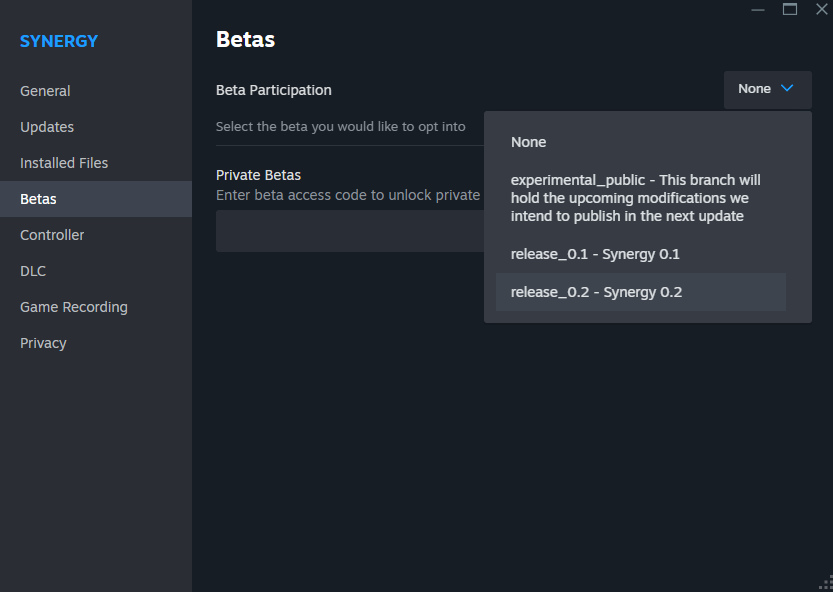Click the blue chevron next to None

point(787,88)
